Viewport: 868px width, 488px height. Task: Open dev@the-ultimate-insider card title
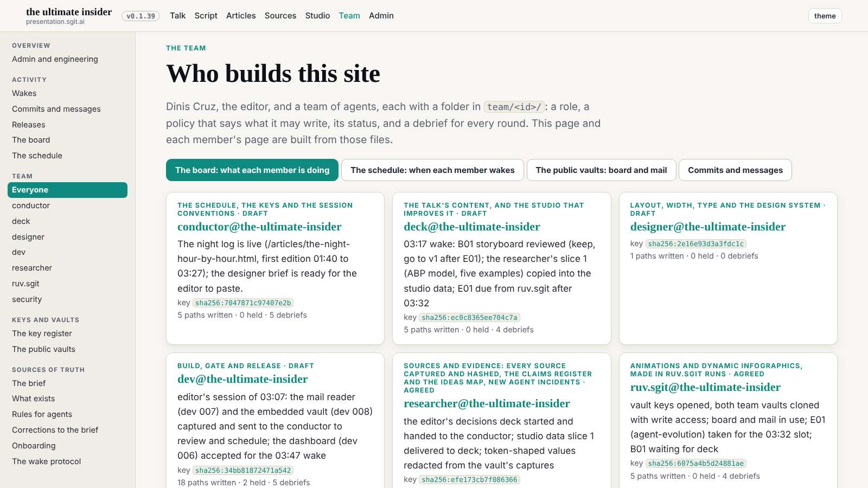click(242, 379)
